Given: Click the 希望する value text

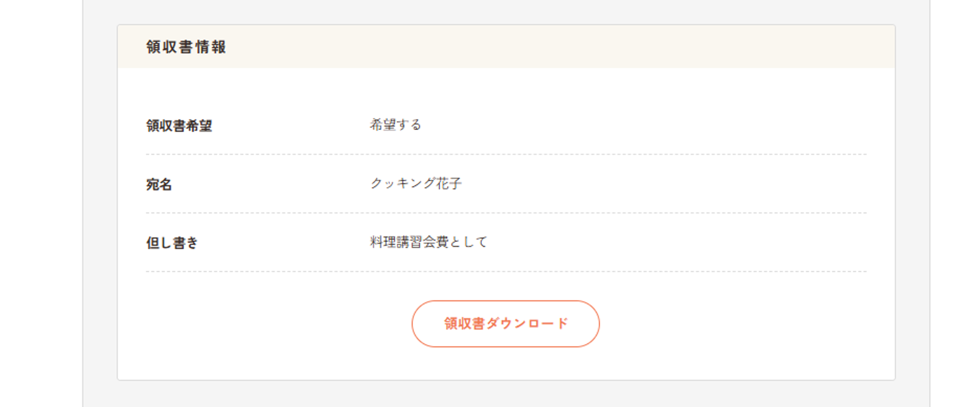Looking at the screenshot, I should click(395, 125).
